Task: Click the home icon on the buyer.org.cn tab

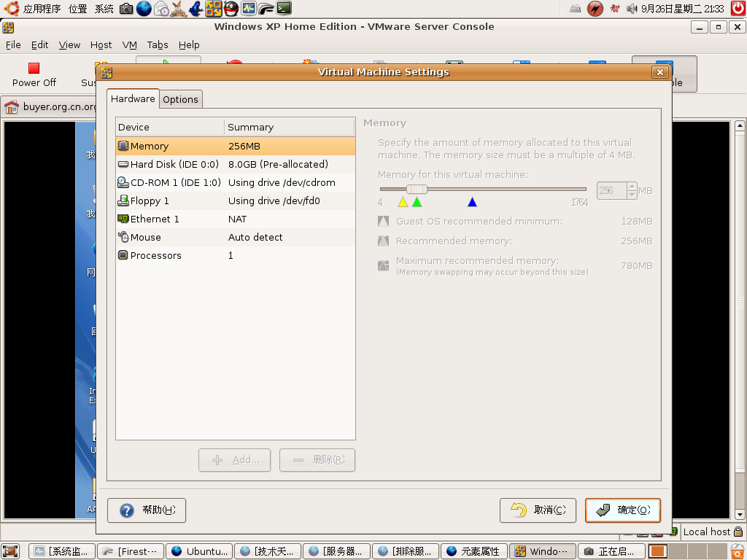Action: 12,106
